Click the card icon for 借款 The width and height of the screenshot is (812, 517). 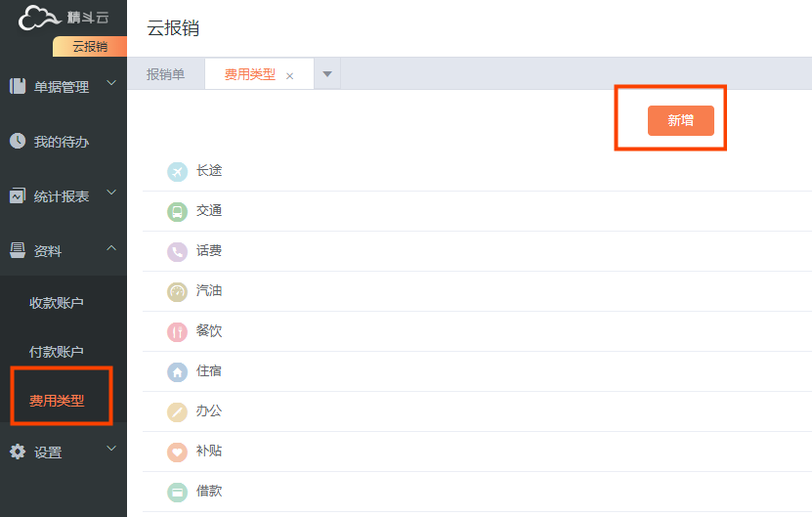click(177, 492)
